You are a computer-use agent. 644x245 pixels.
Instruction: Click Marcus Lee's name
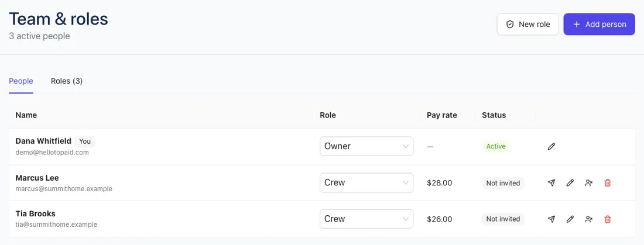(x=37, y=178)
